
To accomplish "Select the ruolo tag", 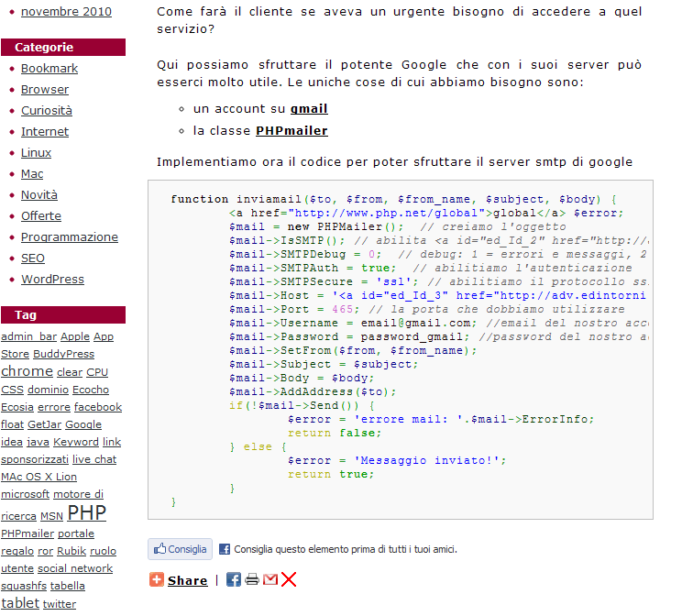I will tap(104, 552).
